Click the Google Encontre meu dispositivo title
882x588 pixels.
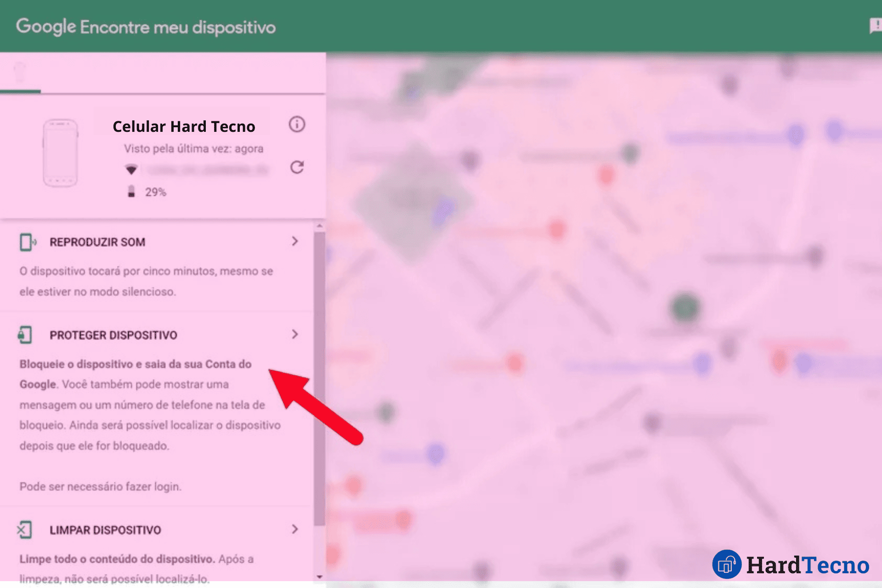(x=146, y=27)
